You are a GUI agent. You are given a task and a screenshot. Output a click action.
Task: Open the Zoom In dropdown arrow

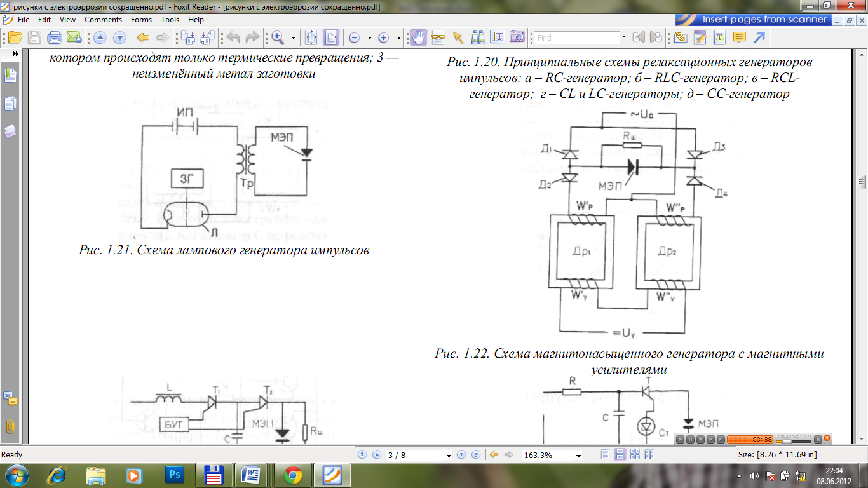tap(399, 37)
